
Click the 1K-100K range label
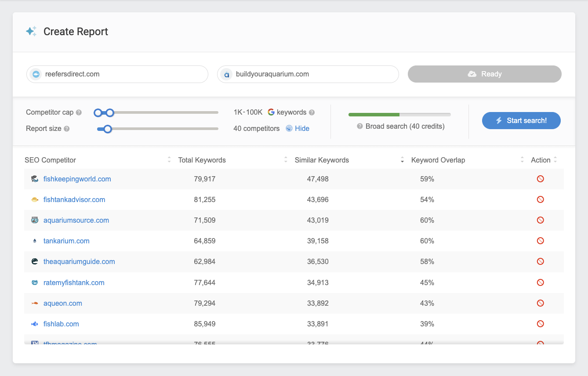pyautogui.click(x=248, y=112)
